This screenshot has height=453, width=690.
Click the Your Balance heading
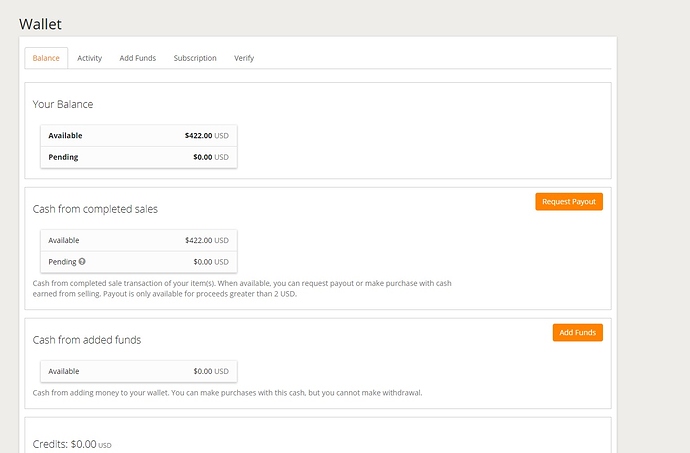pos(63,104)
